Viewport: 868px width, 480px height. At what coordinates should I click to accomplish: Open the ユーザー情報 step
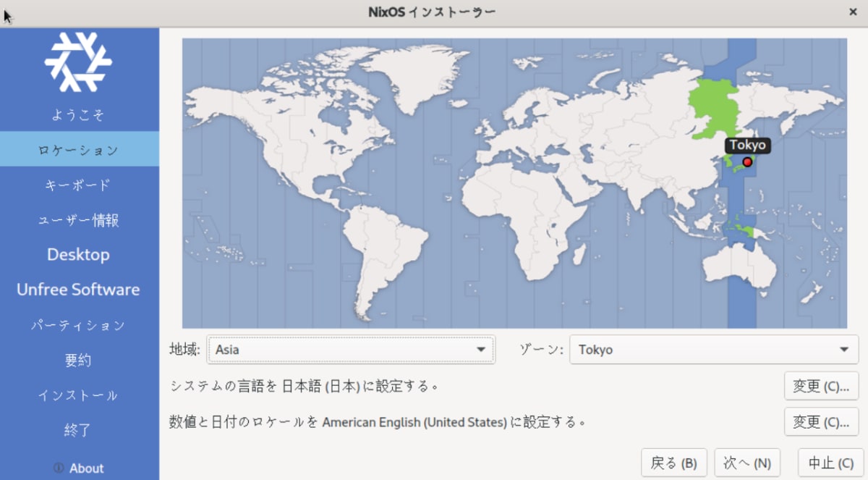(78, 220)
